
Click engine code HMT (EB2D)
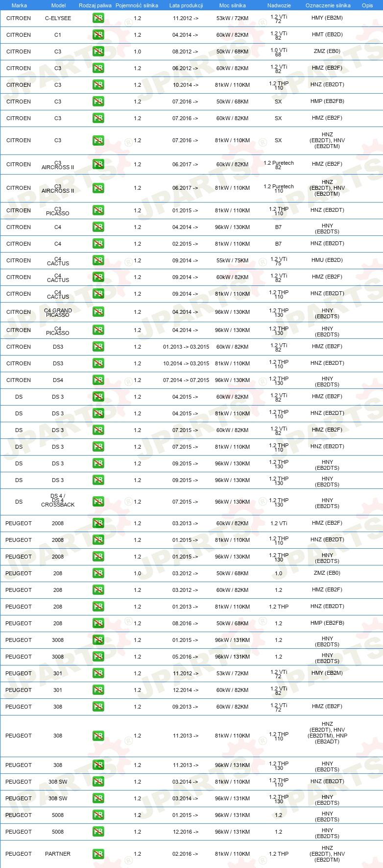[327, 35]
